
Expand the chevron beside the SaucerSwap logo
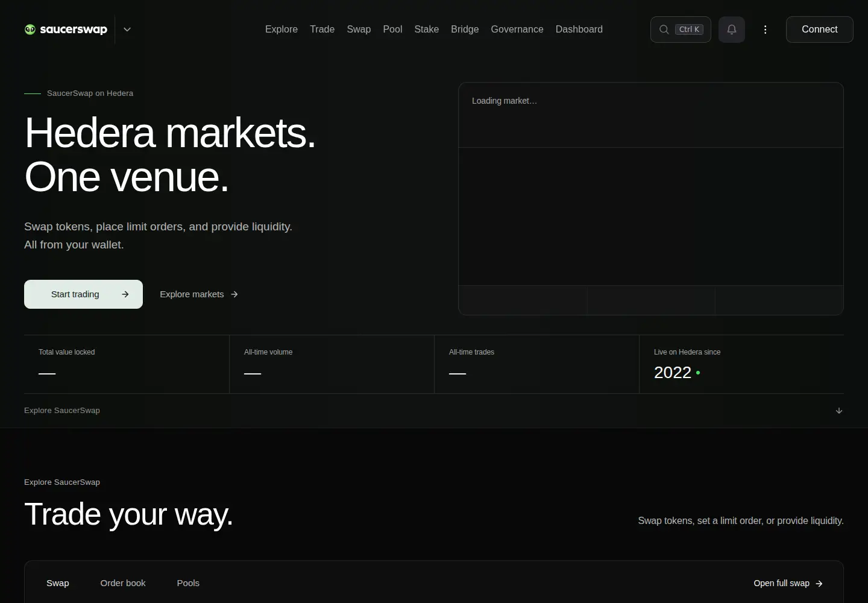127,30
